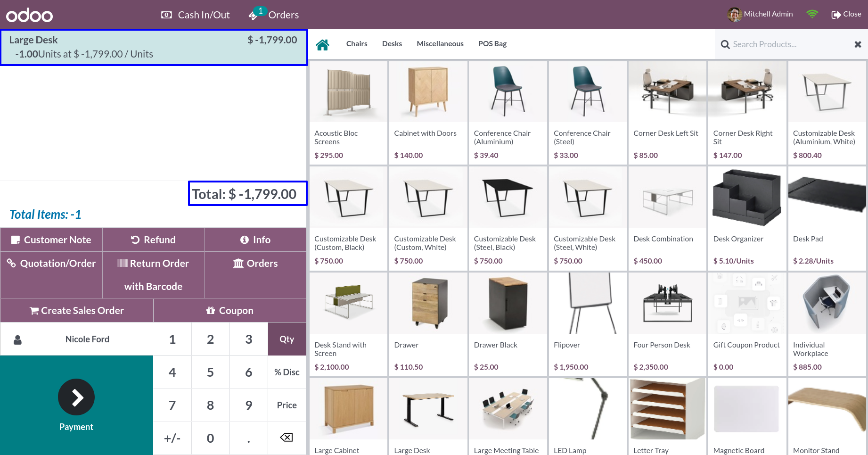Focus the Search Products field

point(789,44)
